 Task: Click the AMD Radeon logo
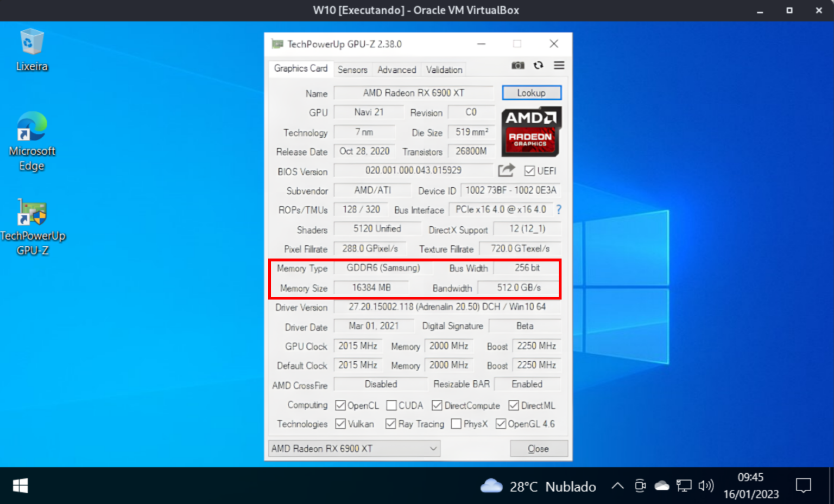pyautogui.click(x=531, y=132)
